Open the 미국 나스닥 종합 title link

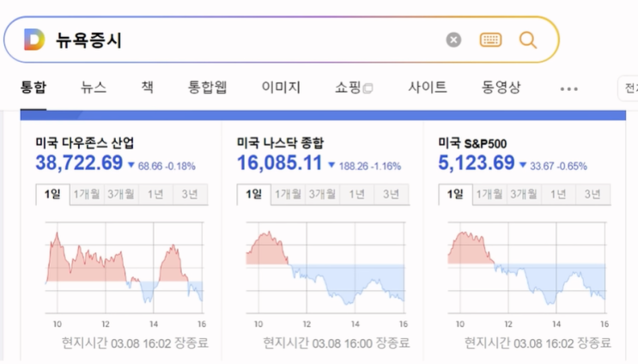coord(280,143)
